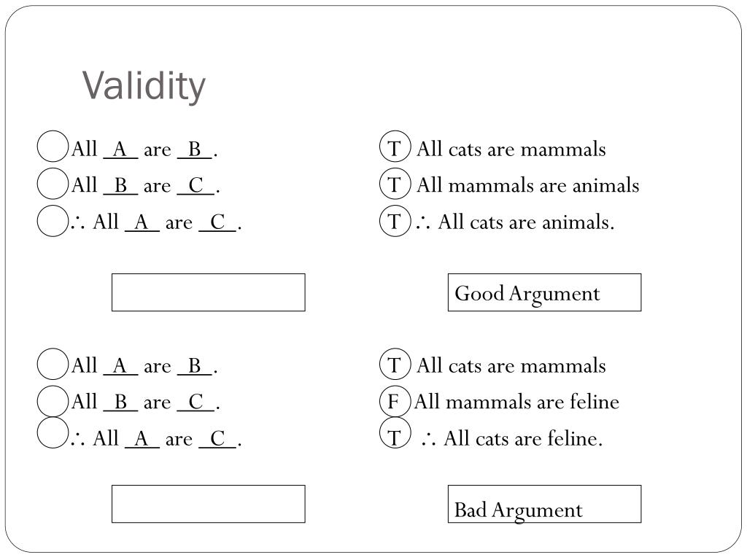Click the conclusion text 'All cats are animals.'

[x=526, y=222]
